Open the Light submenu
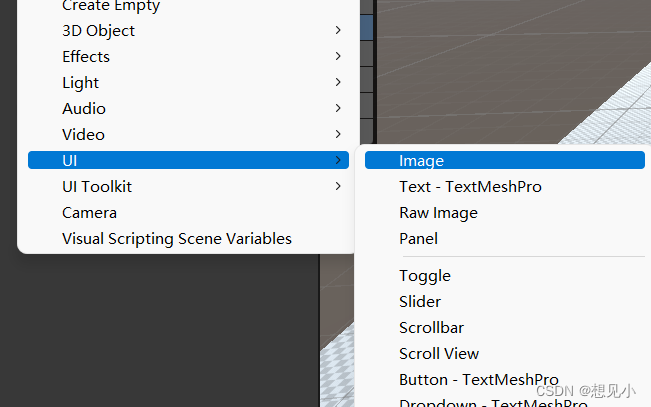The image size is (651, 407). pos(188,82)
